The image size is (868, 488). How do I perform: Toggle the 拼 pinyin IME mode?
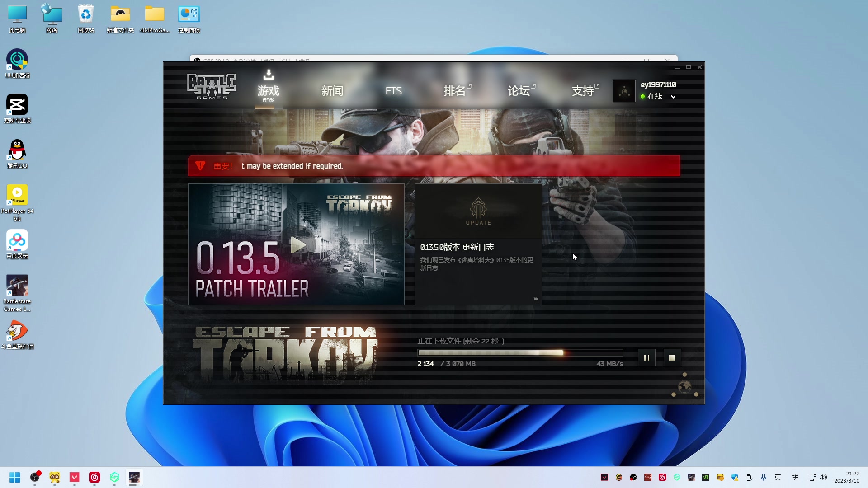click(795, 477)
